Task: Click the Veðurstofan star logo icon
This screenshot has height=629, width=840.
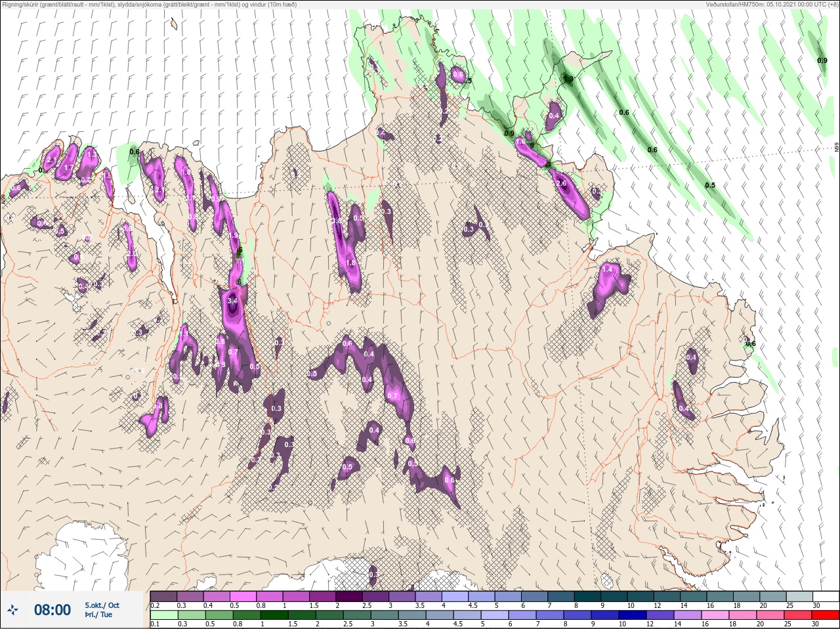Action: (x=12, y=610)
